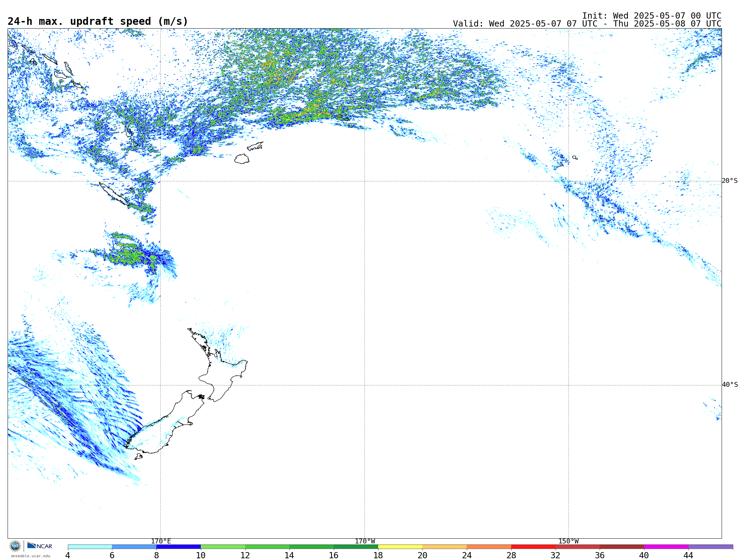Click the purple above-44 color swatch
The height and width of the screenshot is (560, 744).
pos(711,547)
